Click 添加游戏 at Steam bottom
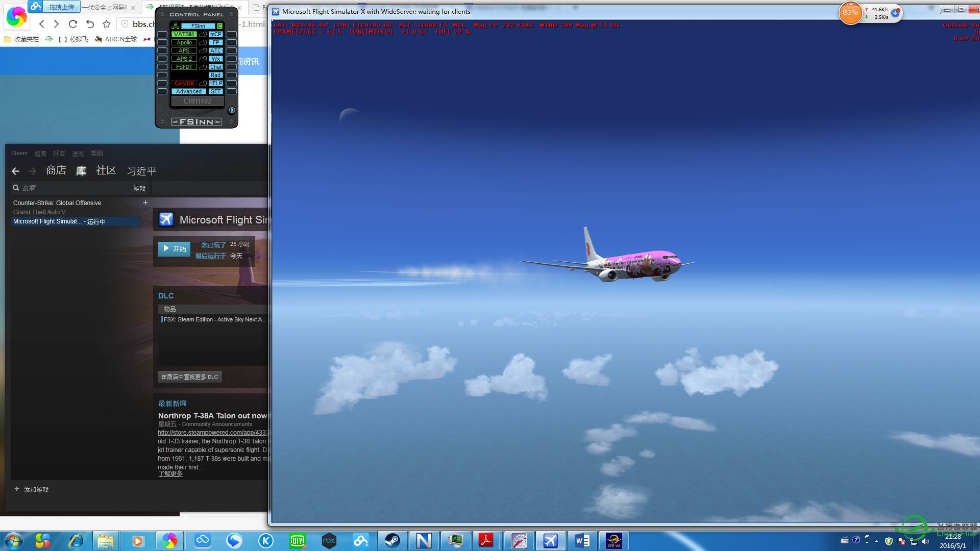The image size is (980, 551). [34, 489]
